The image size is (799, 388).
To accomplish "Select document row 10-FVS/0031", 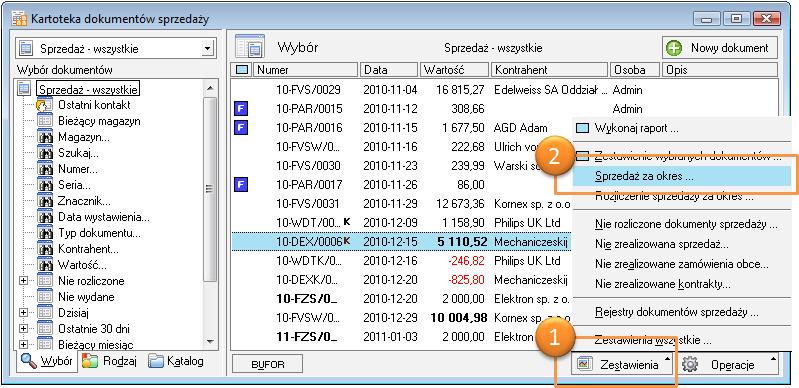I will coord(402,203).
